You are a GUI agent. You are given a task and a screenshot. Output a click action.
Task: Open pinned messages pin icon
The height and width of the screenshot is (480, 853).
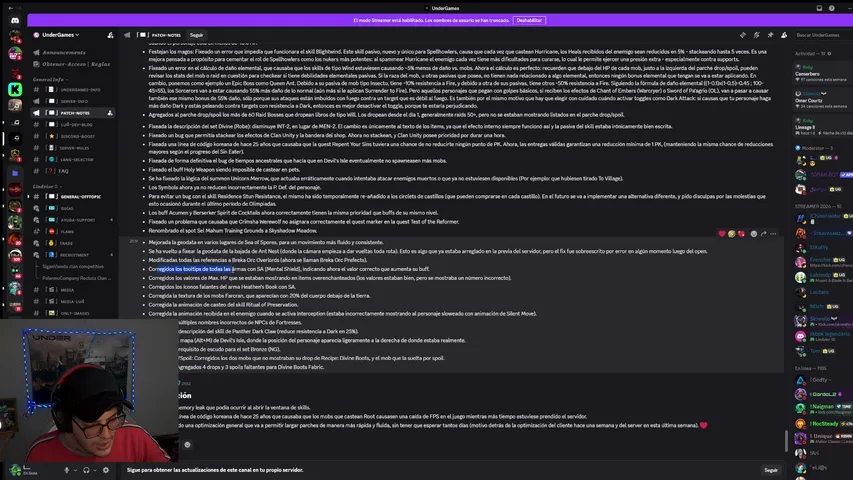coord(770,35)
